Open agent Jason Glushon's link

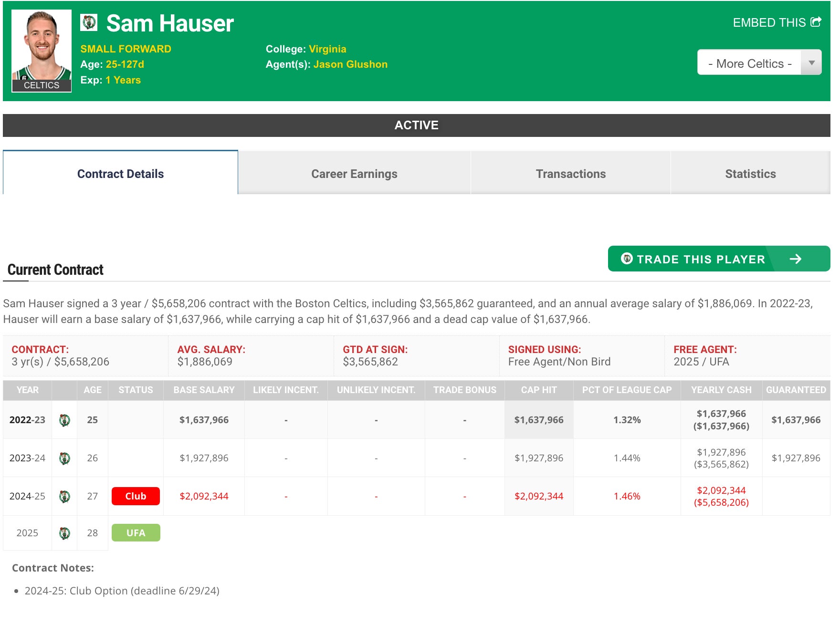pos(350,64)
